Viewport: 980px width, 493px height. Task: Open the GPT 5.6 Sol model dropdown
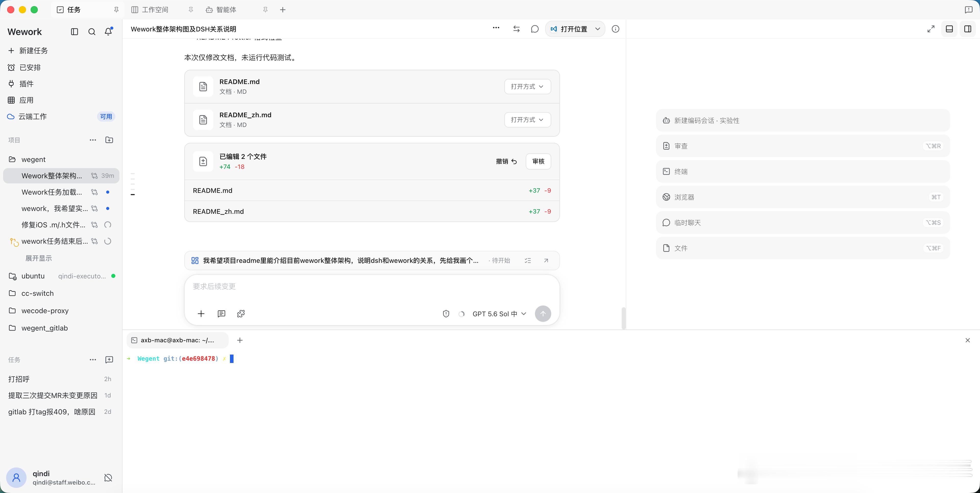(499, 314)
